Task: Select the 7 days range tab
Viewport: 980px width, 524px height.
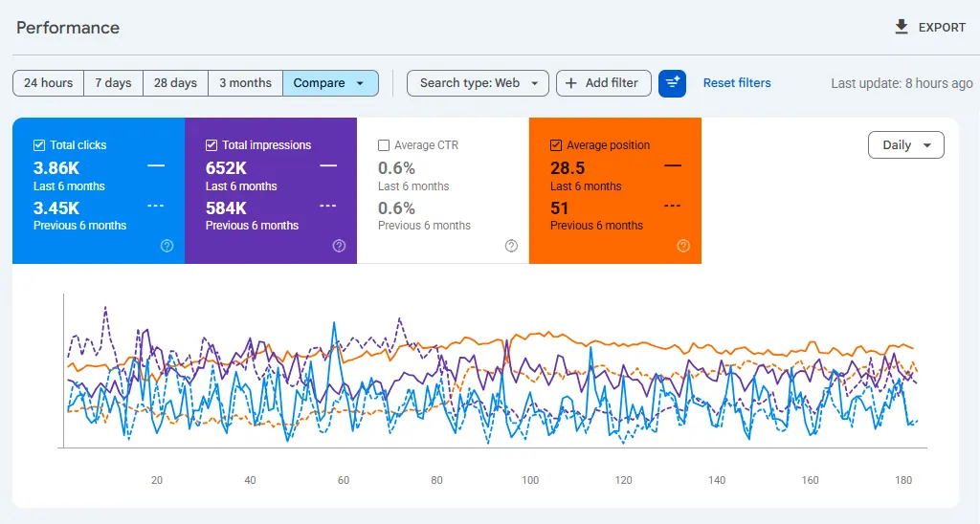Action: coord(113,83)
